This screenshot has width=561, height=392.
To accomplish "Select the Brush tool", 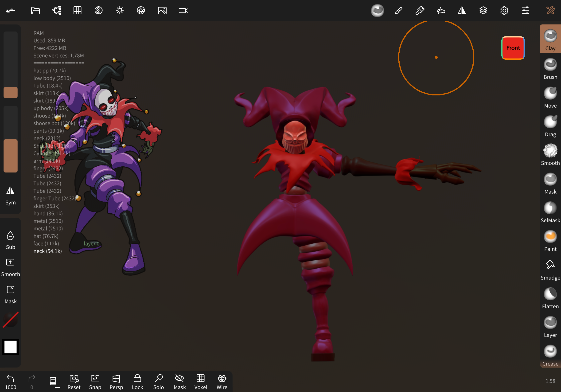I will click(x=550, y=69).
